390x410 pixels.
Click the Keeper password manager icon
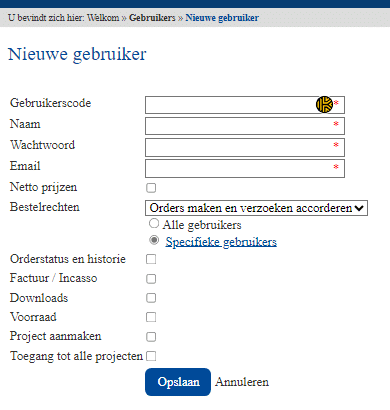(x=324, y=105)
